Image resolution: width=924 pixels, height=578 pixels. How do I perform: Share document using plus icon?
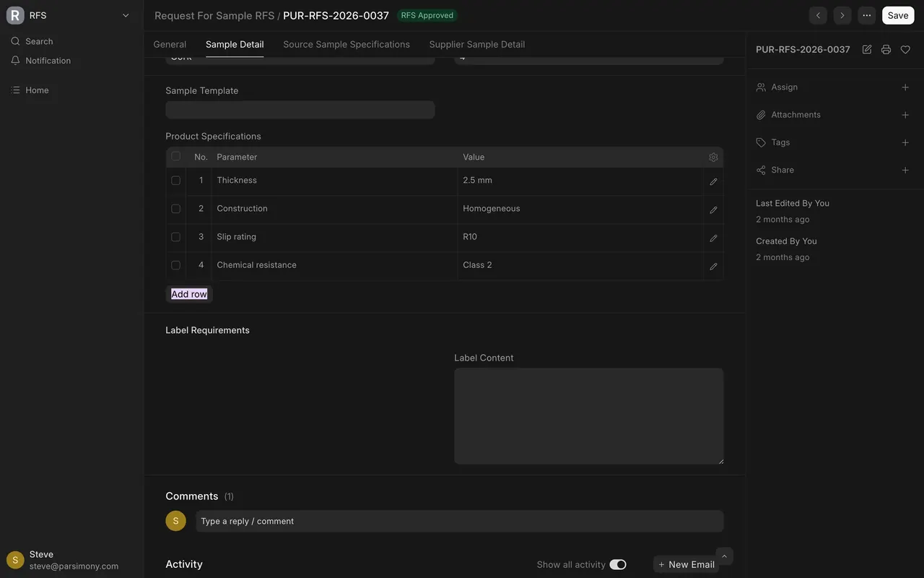[x=905, y=170]
